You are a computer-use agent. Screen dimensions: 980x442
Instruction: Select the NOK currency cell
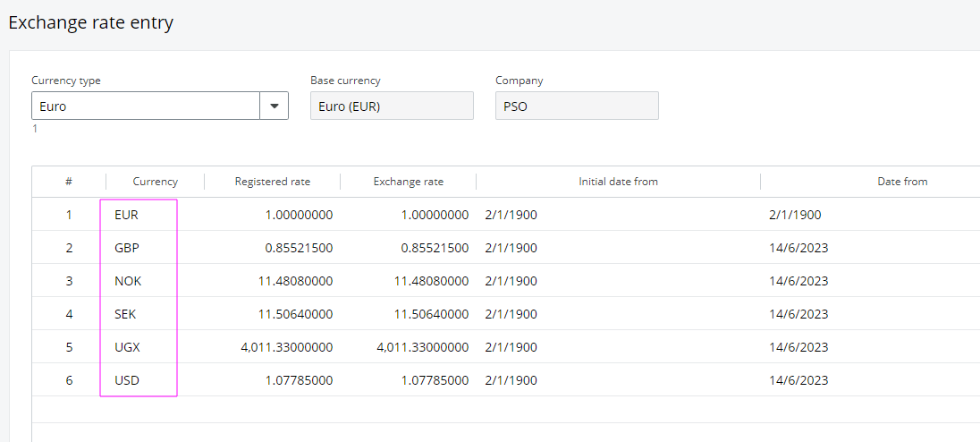tap(155, 281)
